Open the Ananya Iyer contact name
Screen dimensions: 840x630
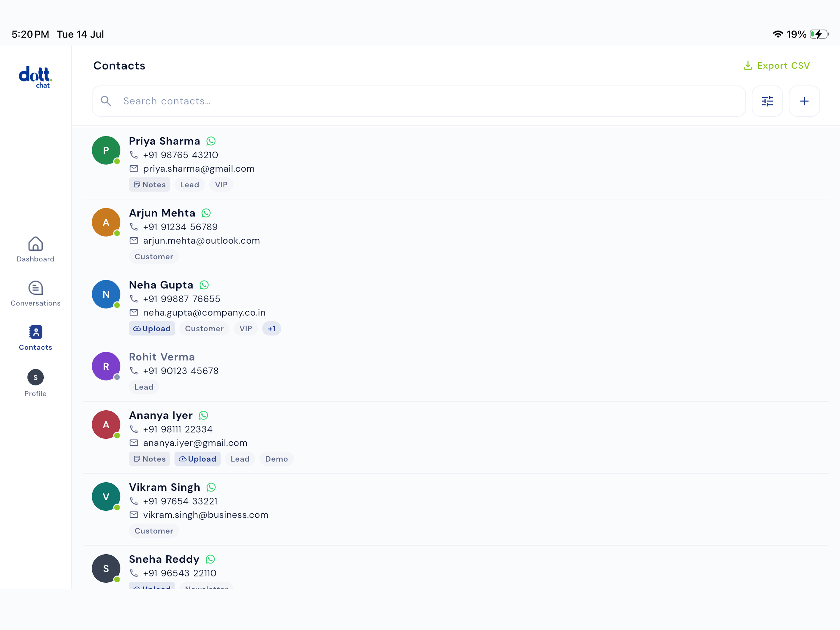(x=161, y=415)
